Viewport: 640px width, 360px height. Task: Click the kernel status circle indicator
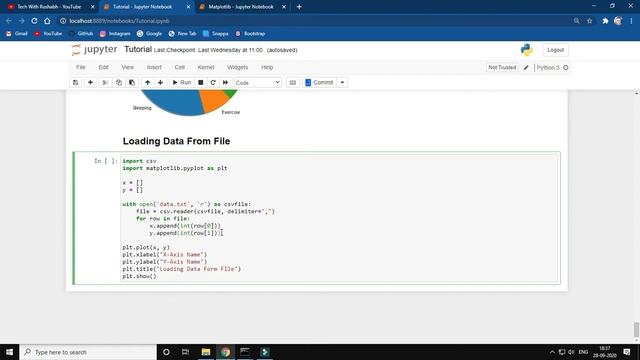[x=566, y=68]
